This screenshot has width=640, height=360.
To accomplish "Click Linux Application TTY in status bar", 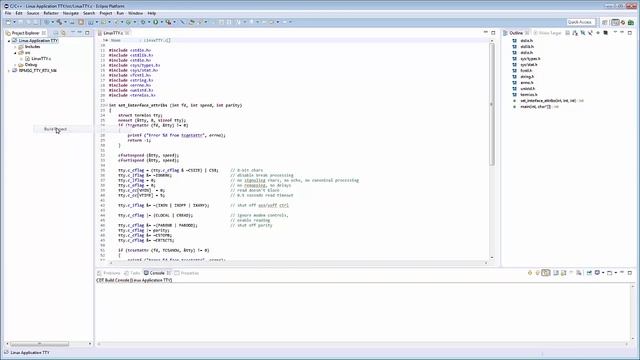I will tap(29, 352).
